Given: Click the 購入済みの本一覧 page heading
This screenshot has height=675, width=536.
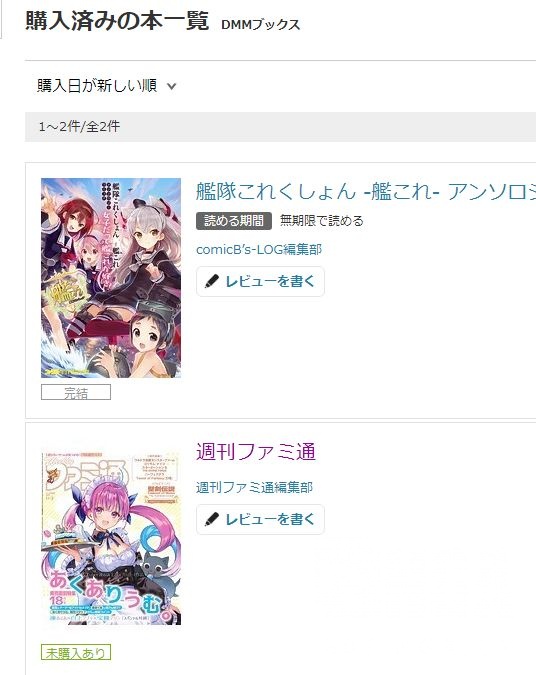Looking at the screenshot, I should pos(117,21).
